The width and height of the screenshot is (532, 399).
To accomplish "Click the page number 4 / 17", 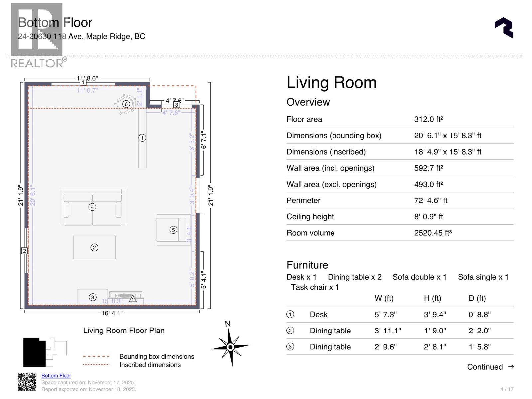I will (507, 389).
